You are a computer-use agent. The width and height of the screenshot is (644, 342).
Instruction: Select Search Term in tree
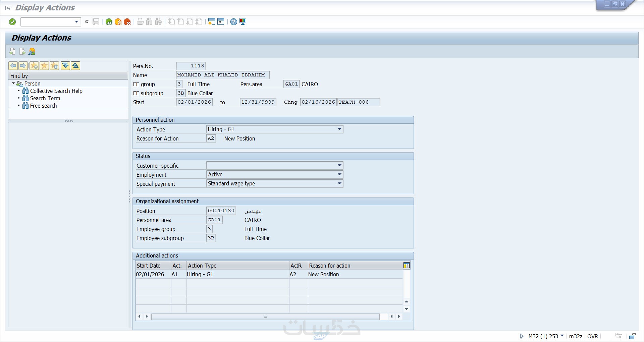(x=45, y=98)
